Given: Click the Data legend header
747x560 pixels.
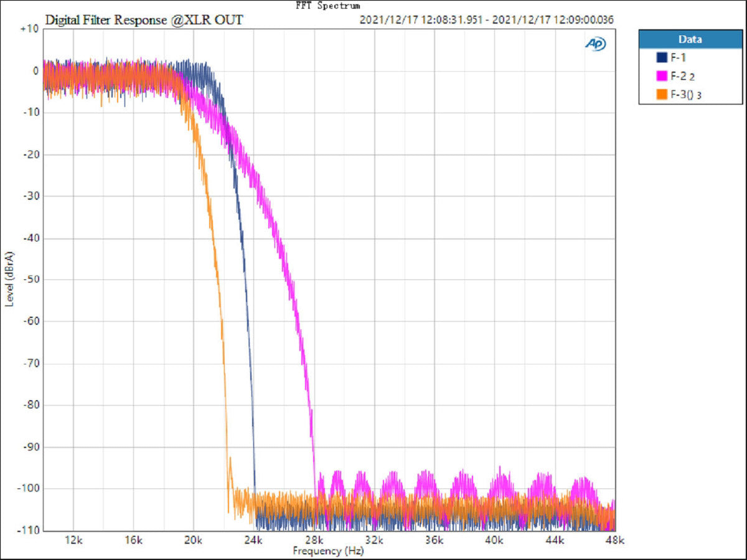Looking at the screenshot, I should point(690,39).
